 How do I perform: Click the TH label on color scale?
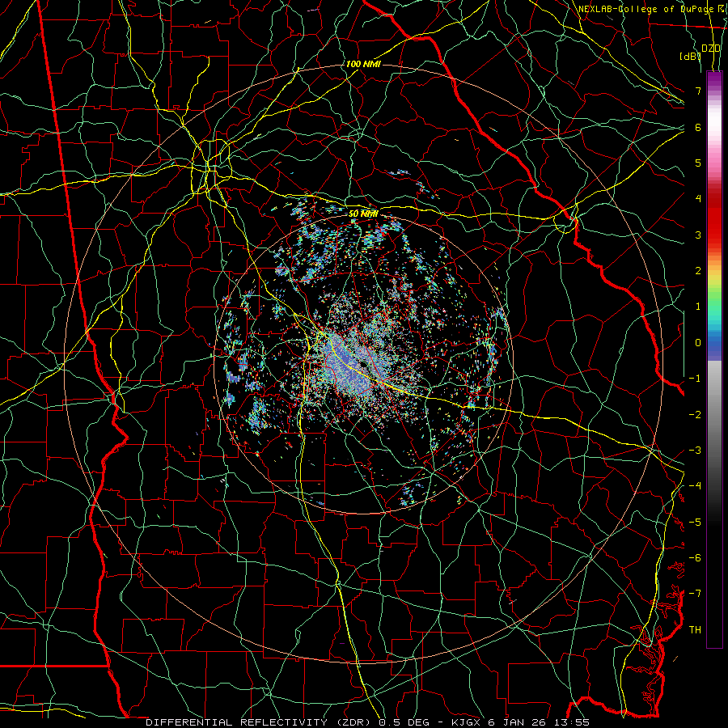(x=695, y=630)
